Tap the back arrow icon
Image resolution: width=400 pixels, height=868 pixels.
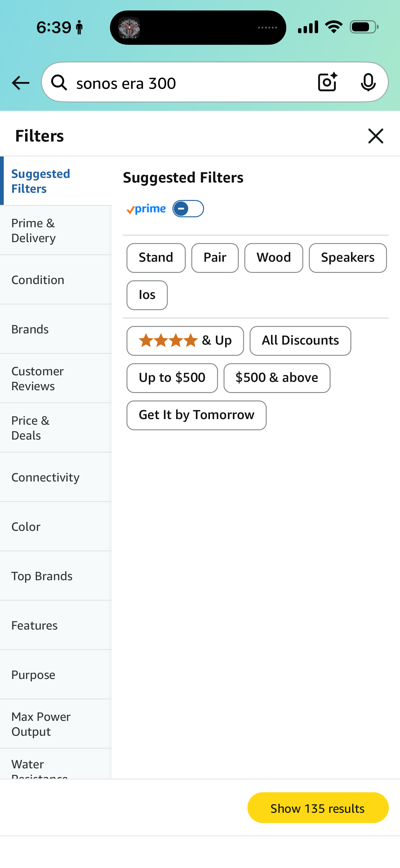20,83
